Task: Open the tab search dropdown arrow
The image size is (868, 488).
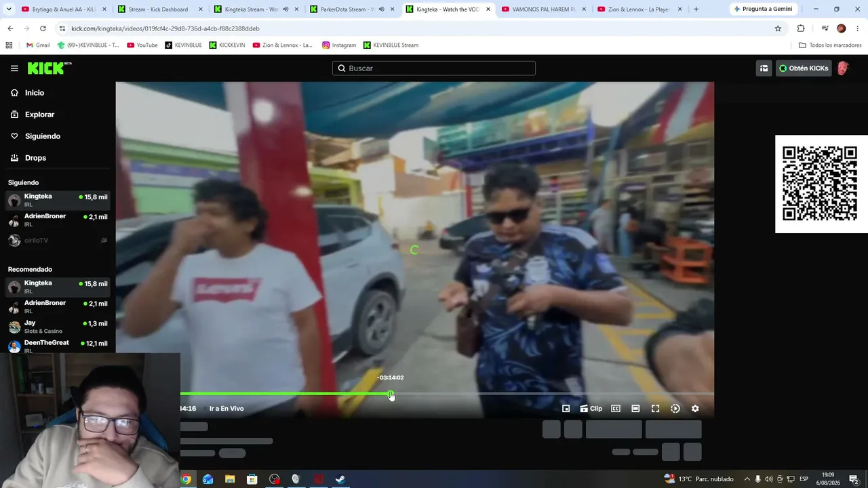Action: click(9, 9)
